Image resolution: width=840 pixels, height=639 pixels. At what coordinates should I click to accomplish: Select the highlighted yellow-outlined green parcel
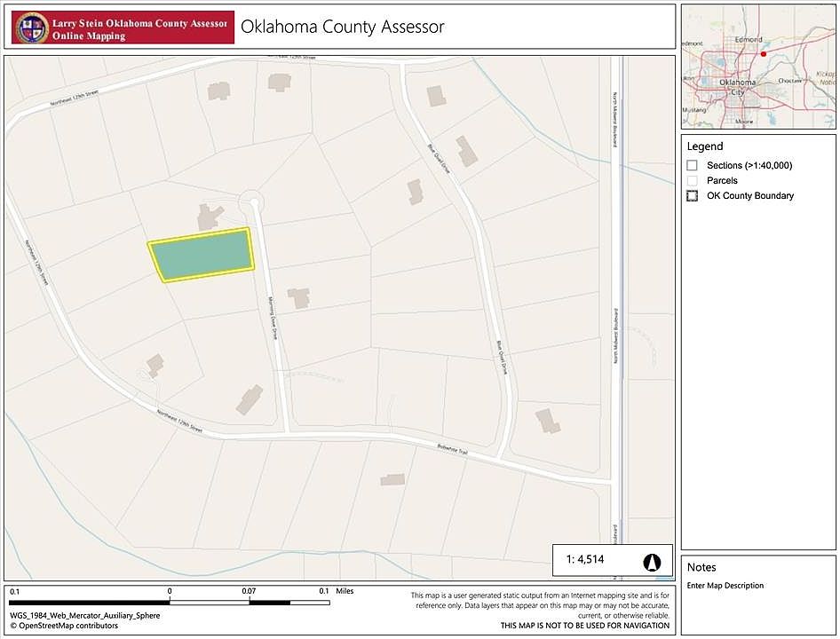click(201, 255)
